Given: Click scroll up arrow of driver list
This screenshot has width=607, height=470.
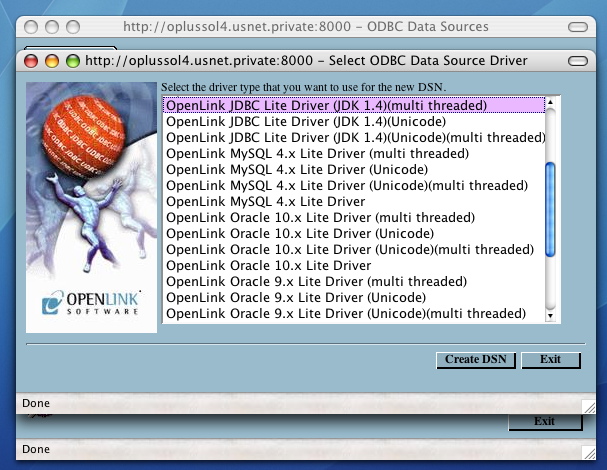Looking at the screenshot, I should (x=548, y=103).
